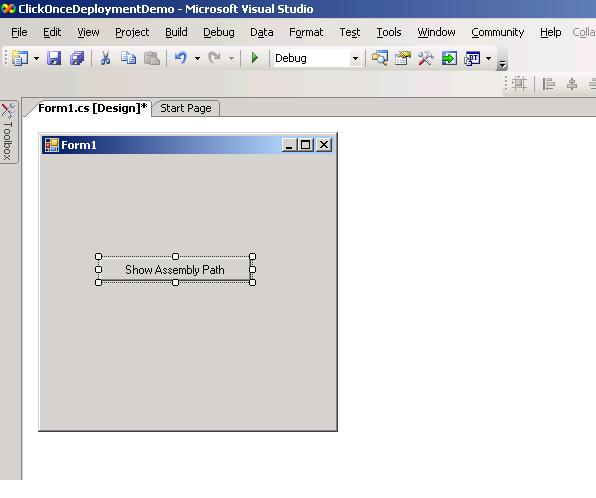
Task: Open the dropdown arrow beside BT icon
Action: tap(488, 59)
